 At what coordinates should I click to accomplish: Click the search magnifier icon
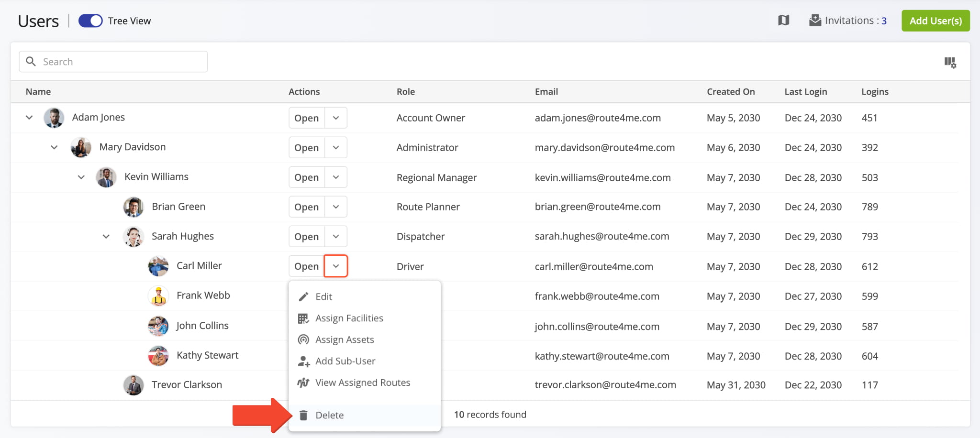tap(31, 61)
